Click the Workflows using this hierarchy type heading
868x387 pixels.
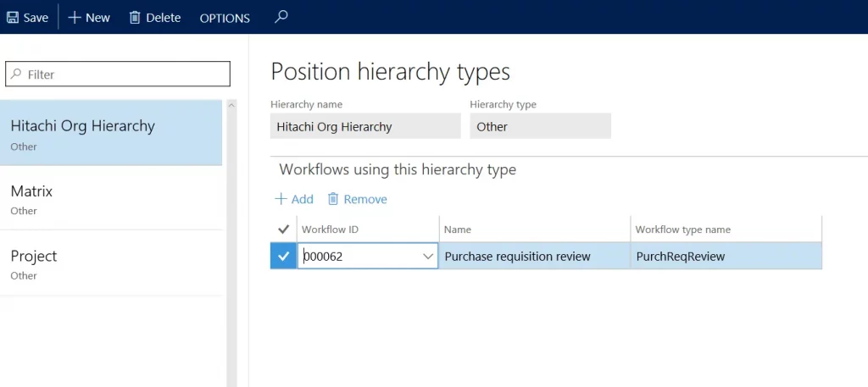point(398,169)
